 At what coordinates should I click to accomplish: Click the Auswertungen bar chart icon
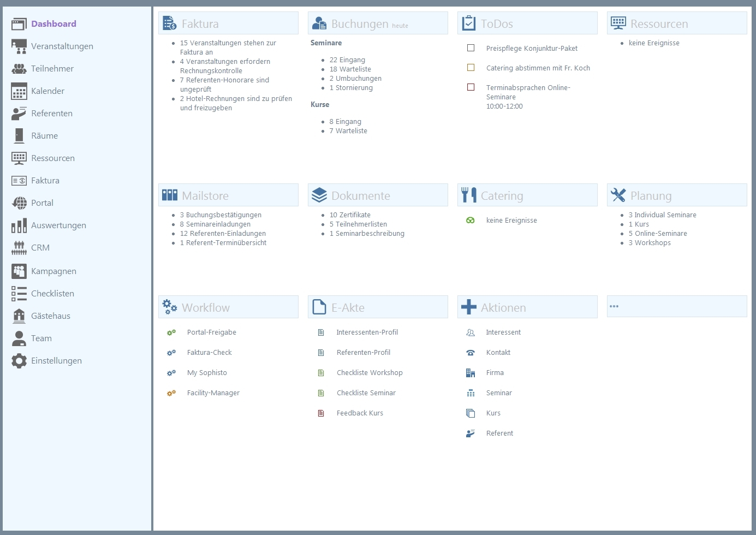(x=19, y=225)
